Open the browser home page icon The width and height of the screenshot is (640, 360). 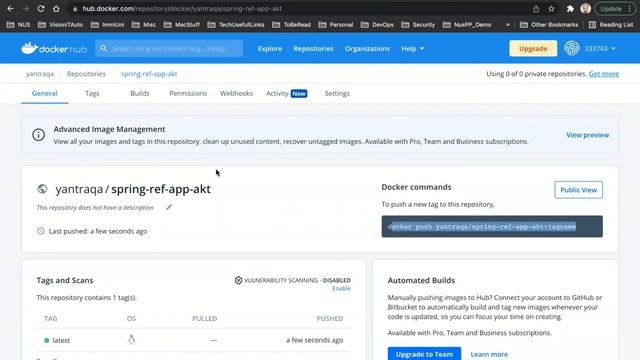56,9
